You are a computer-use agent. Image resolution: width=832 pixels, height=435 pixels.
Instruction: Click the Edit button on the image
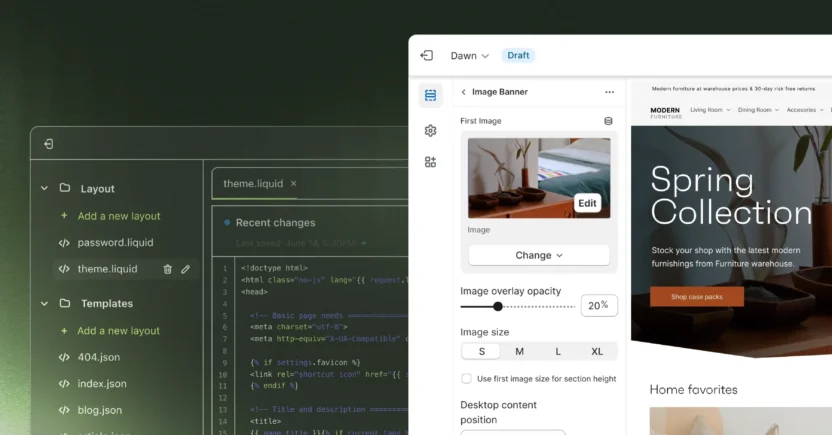click(x=587, y=203)
